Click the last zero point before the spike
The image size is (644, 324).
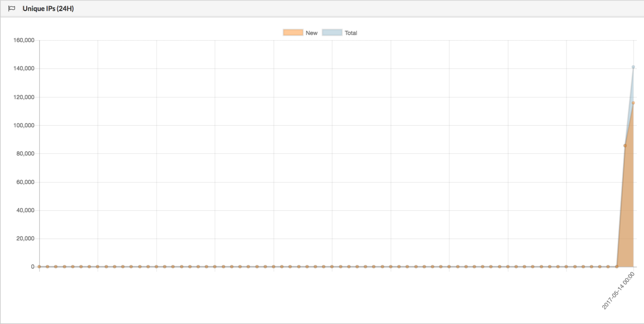point(617,267)
